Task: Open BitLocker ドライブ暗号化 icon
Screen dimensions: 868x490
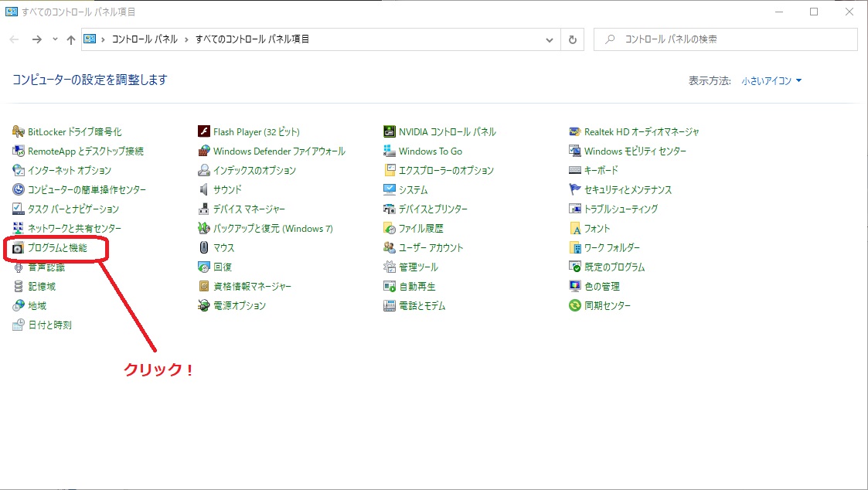Action: point(19,131)
